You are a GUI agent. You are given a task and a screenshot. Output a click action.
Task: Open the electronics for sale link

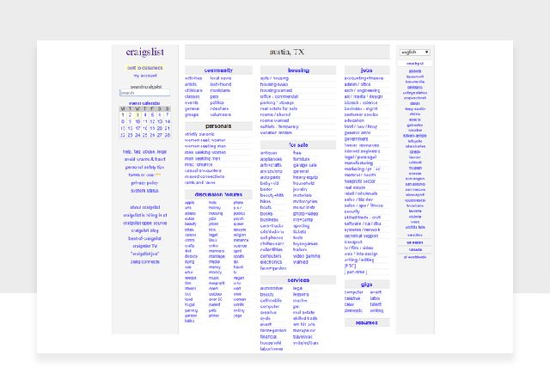272,262
